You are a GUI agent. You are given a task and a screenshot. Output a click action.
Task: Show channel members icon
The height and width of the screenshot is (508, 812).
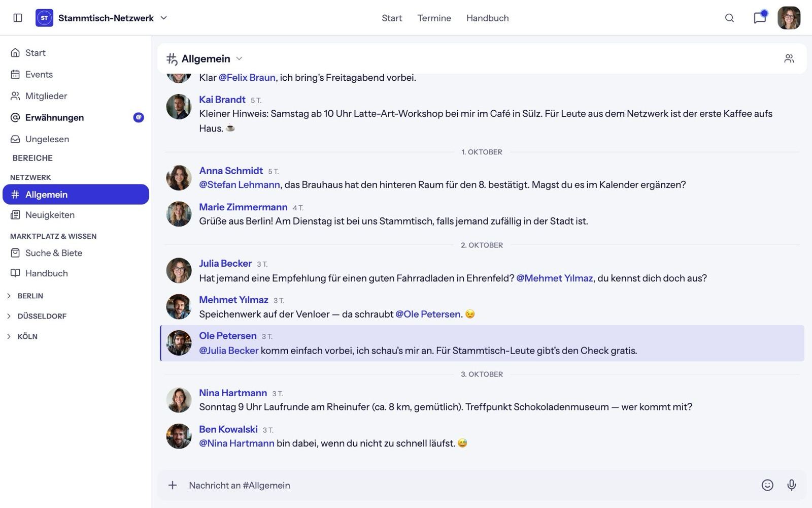789,58
